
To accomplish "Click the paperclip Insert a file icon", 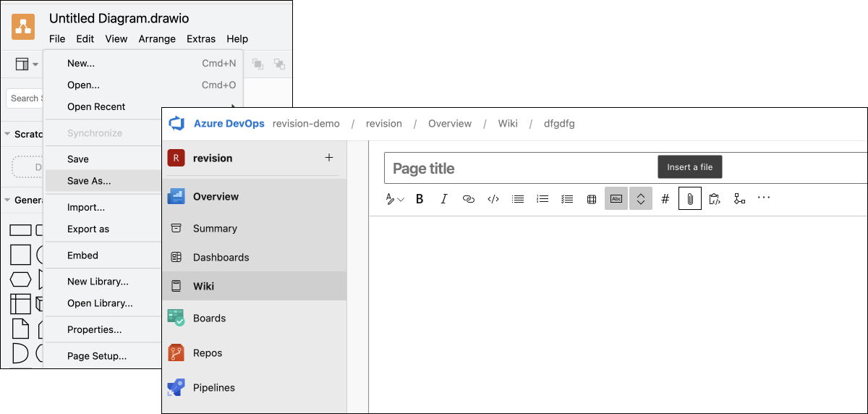I will [690, 199].
